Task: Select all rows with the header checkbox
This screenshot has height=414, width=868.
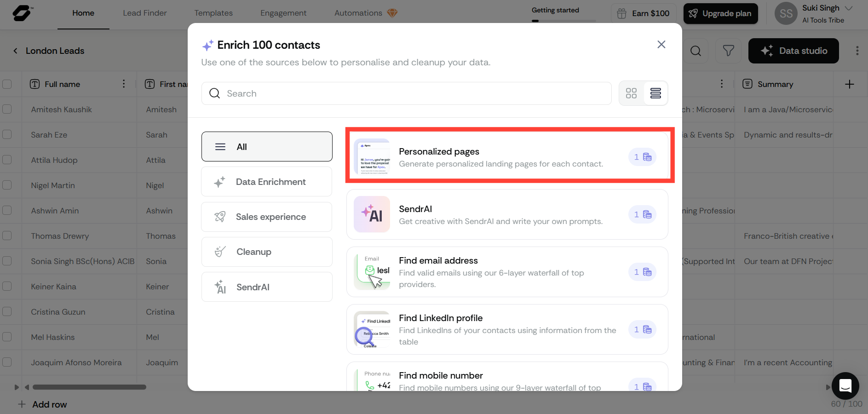Action: (7, 84)
